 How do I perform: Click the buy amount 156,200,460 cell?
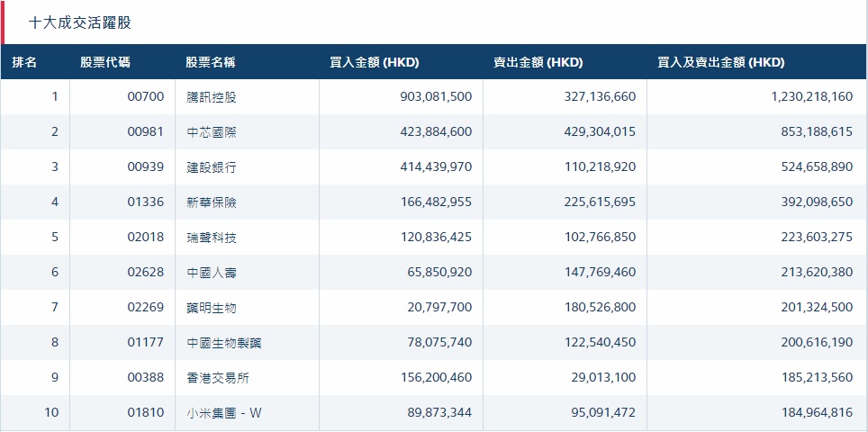pyautogui.click(x=436, y=378)
